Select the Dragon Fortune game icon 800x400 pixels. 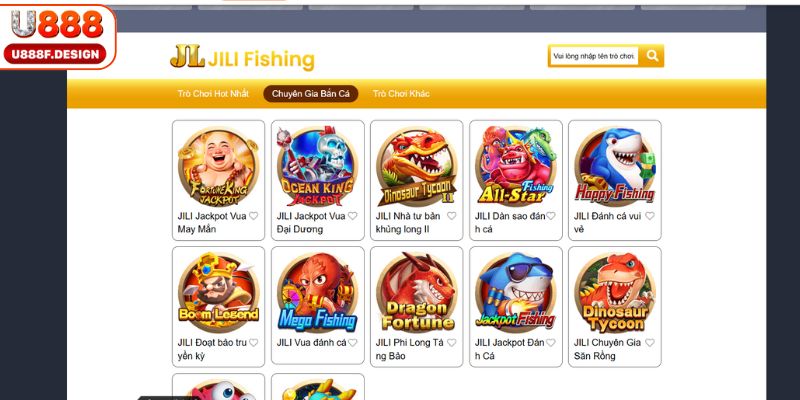tap(416, 293)
